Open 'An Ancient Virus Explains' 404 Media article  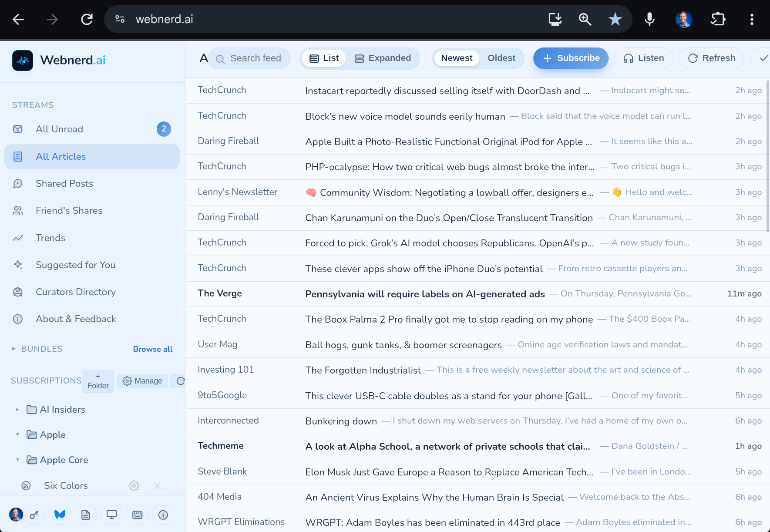(478, 497)
